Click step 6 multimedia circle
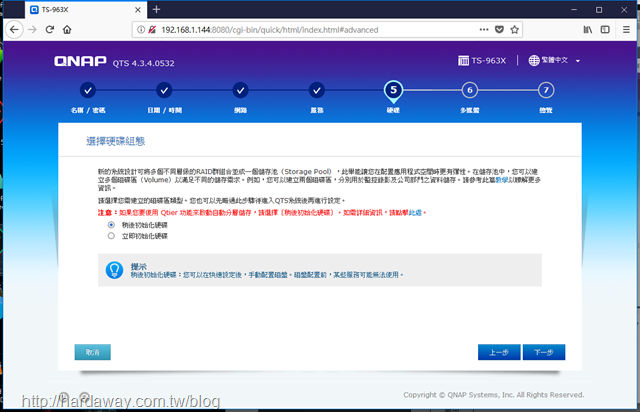 click(470, 90)
